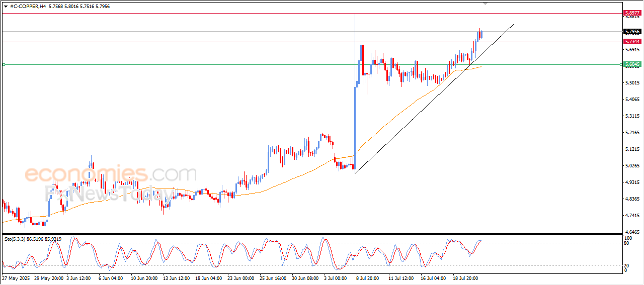Click the 6 Jun 04:00 time label
Screen dimensions: 644x285
(112, 277)
